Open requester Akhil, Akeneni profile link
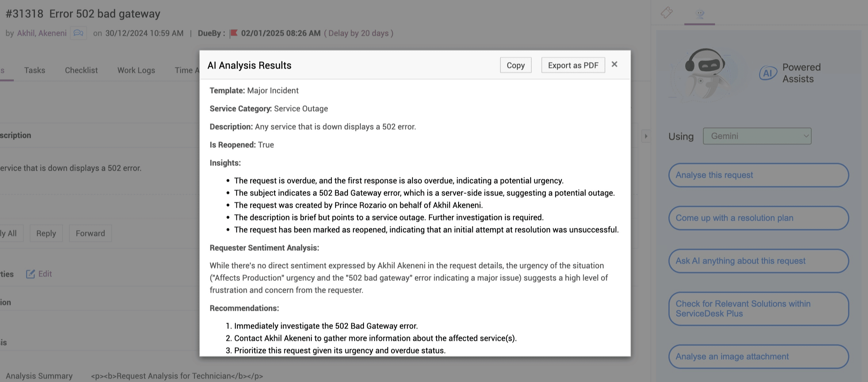 pos(42,33)
